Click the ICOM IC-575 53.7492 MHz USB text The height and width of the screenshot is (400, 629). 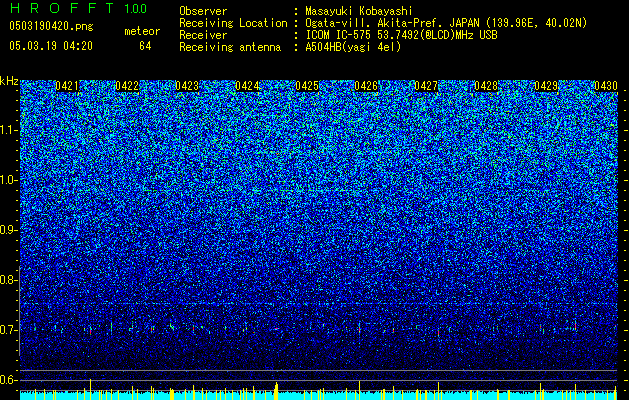(x=401, y=35)
